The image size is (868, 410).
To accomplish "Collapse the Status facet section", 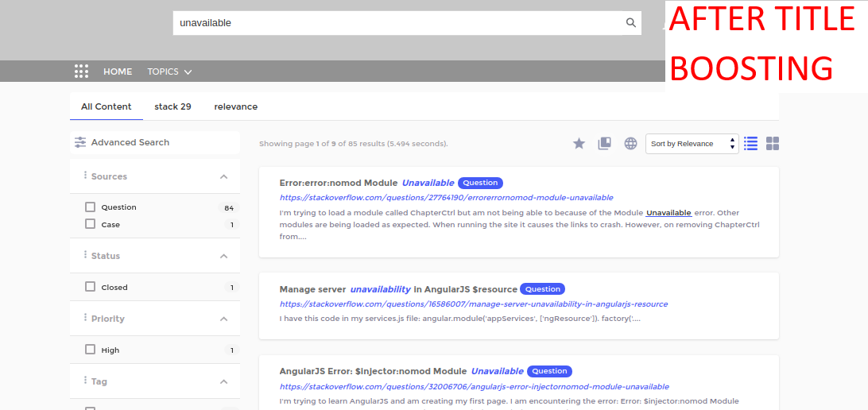I will [224, 257].
